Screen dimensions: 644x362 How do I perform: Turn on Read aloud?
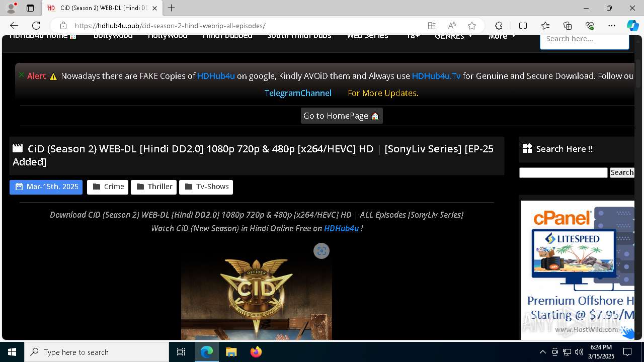452,26
